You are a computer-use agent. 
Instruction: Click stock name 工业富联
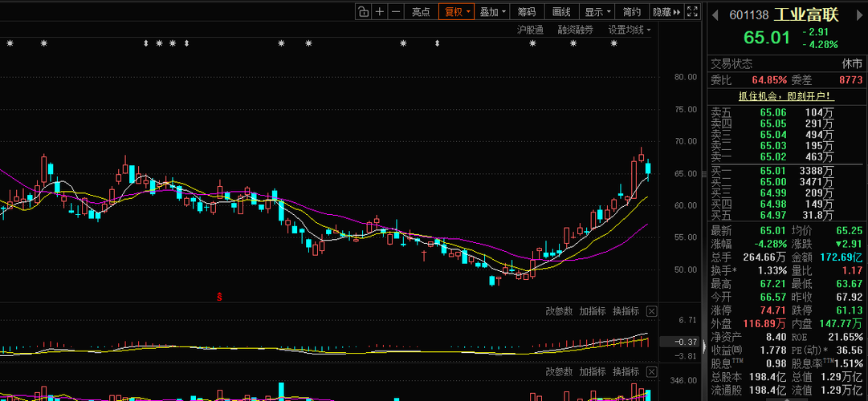pyautogui.click(x=805, y=15)
